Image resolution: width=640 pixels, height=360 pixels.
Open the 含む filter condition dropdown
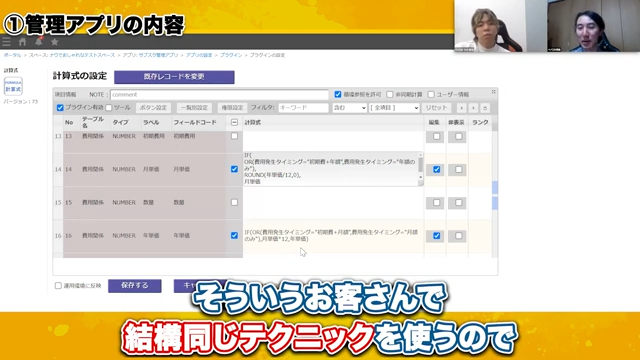point(349,108)
